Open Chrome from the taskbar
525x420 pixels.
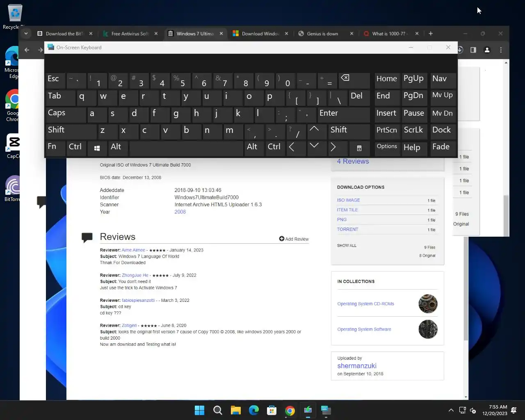(x=290, y=410)
